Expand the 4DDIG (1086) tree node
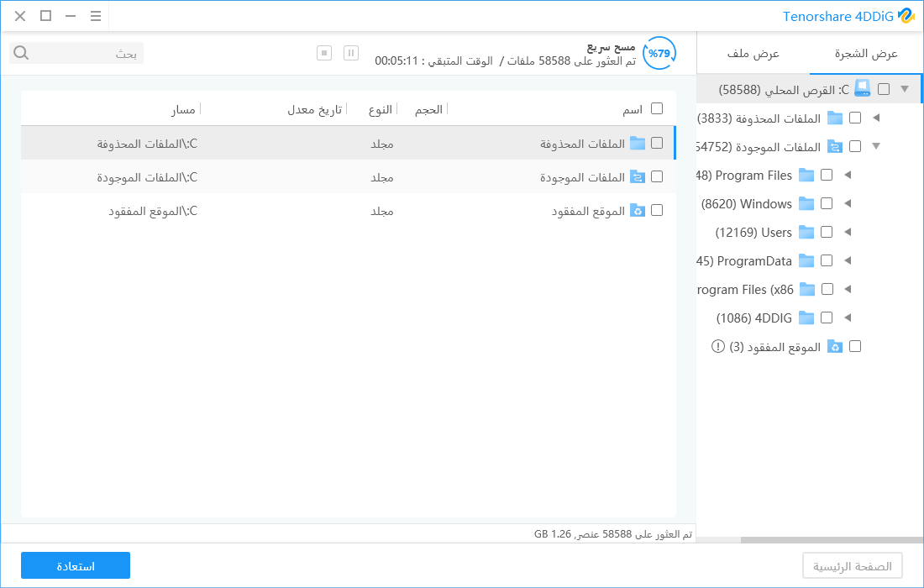The height and width of the screenshot is (588, 924). click(x=848, y=318)
